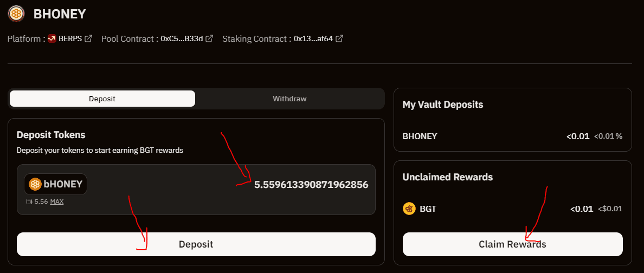Click the BHONEY logo icon beside title
644x273 pixels.
click(16, 14)
